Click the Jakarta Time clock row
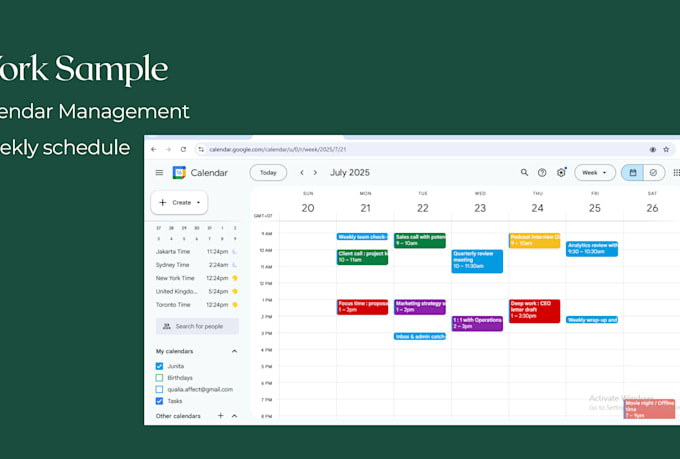This screenshot has width=680, height=459. [197, 252]
